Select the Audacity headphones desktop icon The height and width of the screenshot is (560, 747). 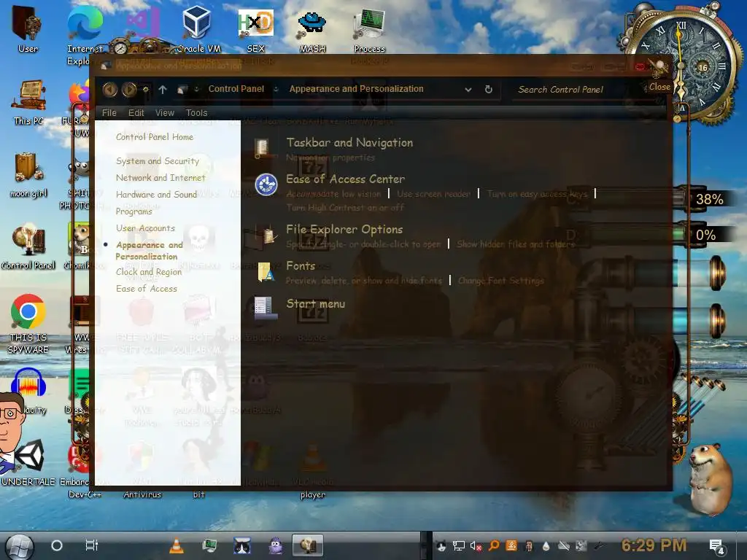(x=28, y=384)
